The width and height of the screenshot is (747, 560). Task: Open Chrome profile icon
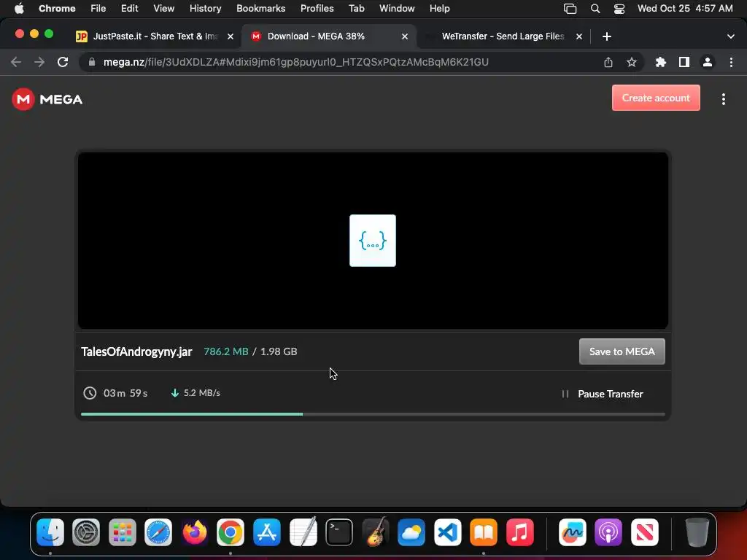click(708, 62)
